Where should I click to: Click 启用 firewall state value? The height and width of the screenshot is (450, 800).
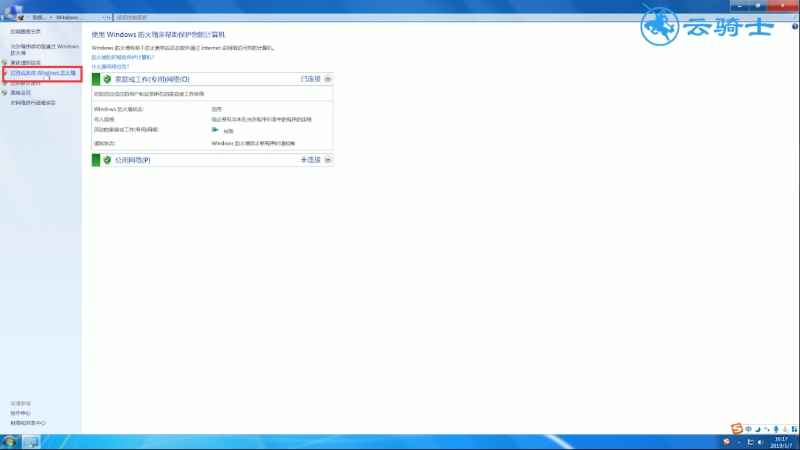(217, 109)
